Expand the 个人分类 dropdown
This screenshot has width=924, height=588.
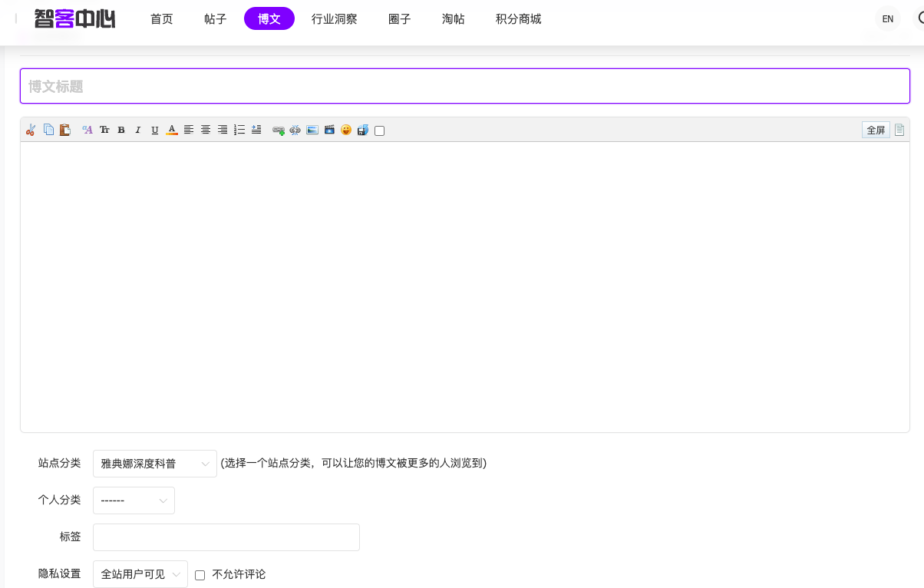(134, 500)
